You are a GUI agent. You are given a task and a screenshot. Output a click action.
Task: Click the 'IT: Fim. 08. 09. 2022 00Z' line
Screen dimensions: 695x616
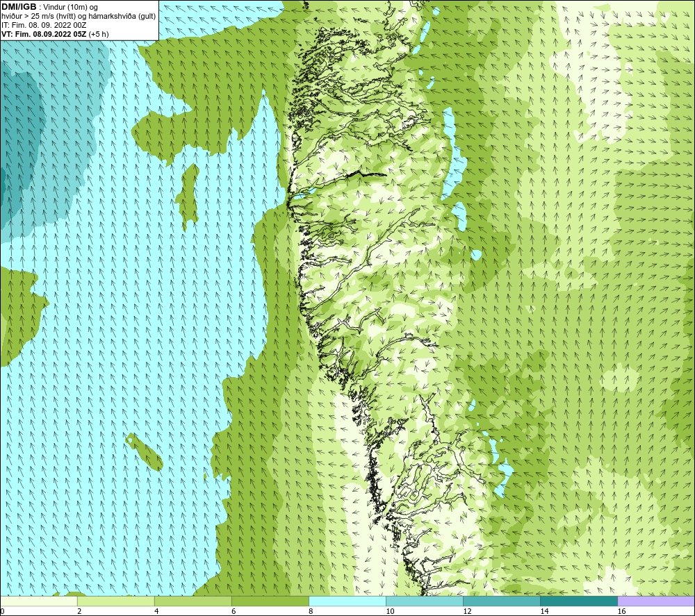pos(44,25)
